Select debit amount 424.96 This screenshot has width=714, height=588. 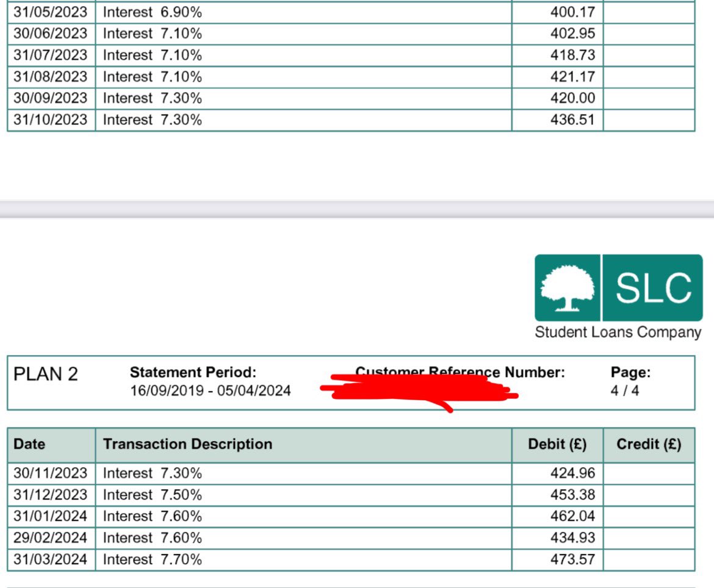pyautogui.click(x=573, y=473)
